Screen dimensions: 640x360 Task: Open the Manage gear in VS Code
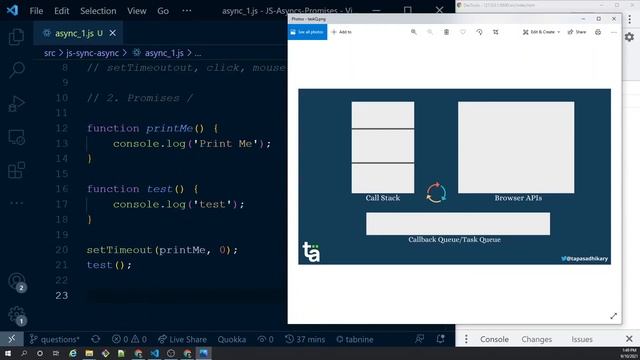point(17,315)
